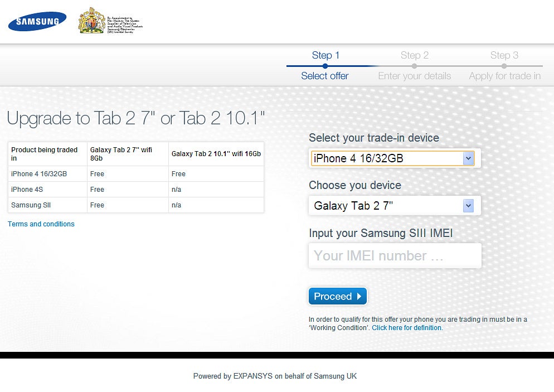Click the Step 1 progress marker dot
The image size is (554, 392).
click(325, 66)
